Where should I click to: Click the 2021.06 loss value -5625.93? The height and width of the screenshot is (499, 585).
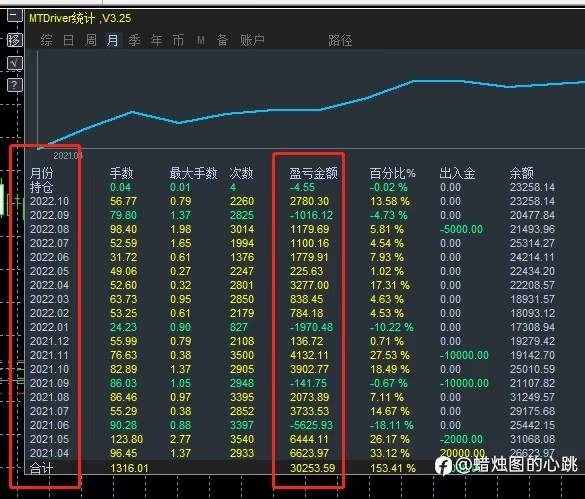[x=312, y=425]
